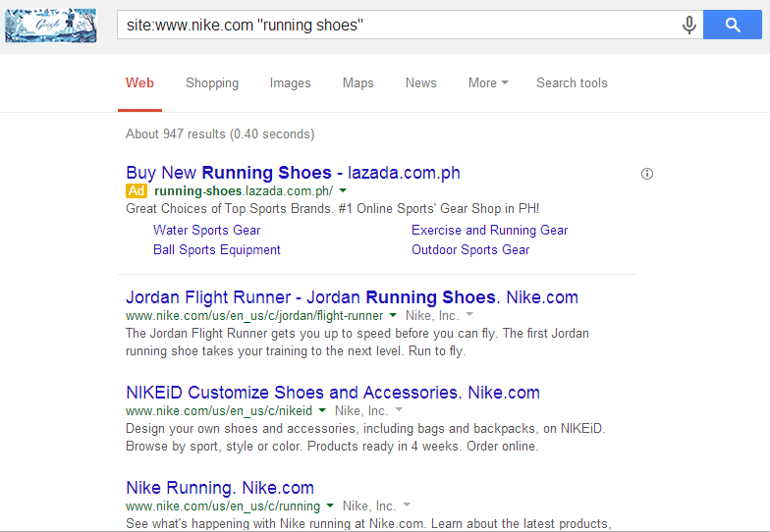Click the www.nike.com/us/en_us/c/running URL text
The width and height of the screenshot is (770, 532).
223,506
